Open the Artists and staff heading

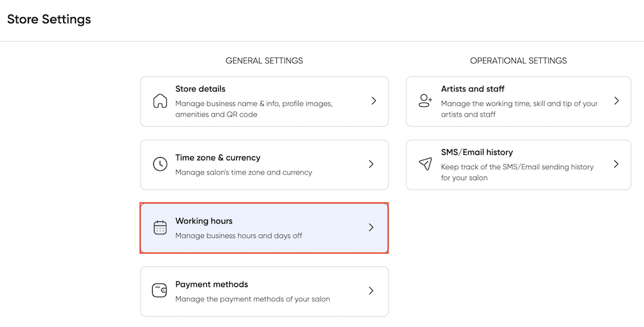472,89
